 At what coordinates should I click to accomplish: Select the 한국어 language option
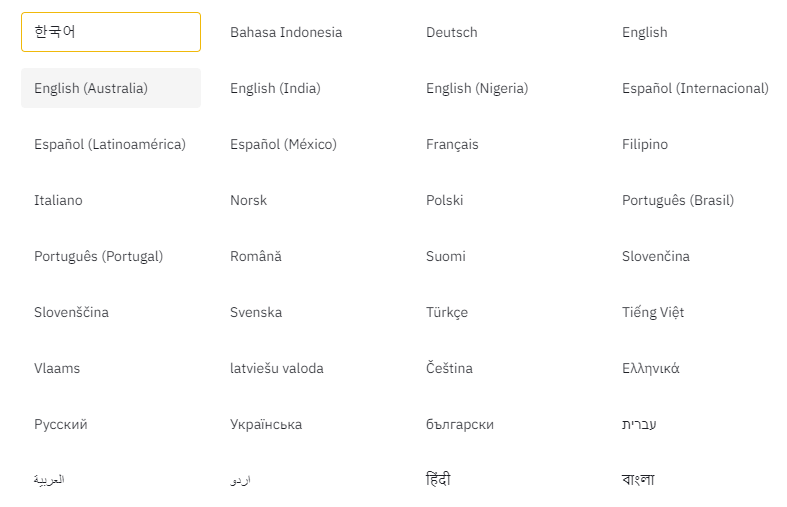111,32
